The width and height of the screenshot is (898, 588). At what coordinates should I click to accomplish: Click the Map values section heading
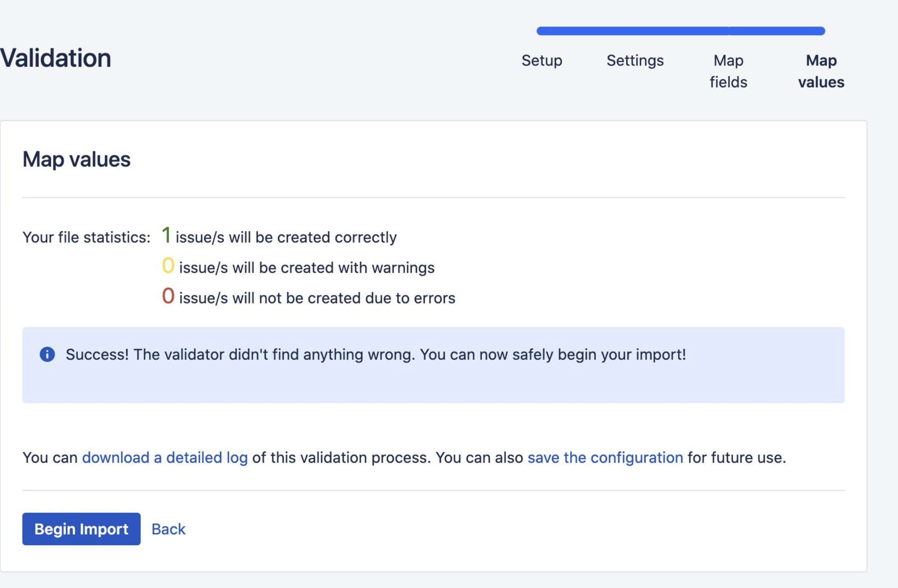pyautogui.click(x=77, y=159)
